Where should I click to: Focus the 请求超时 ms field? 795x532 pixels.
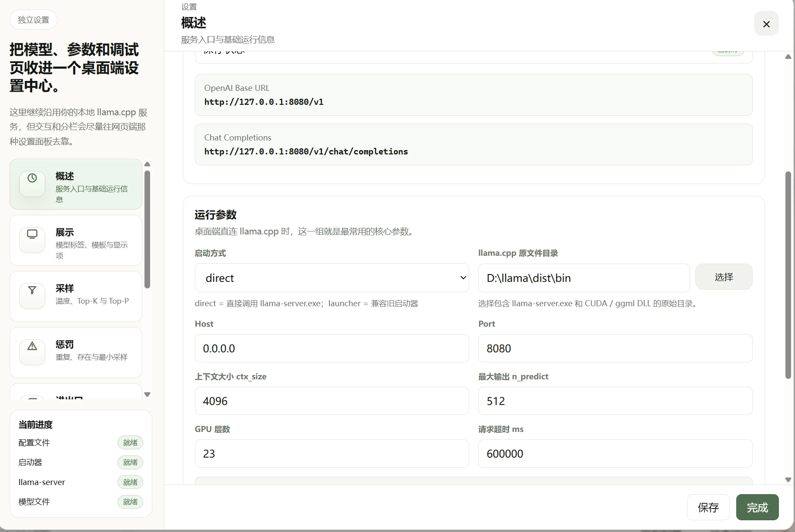pyautogui.click(x=615, y=454)
